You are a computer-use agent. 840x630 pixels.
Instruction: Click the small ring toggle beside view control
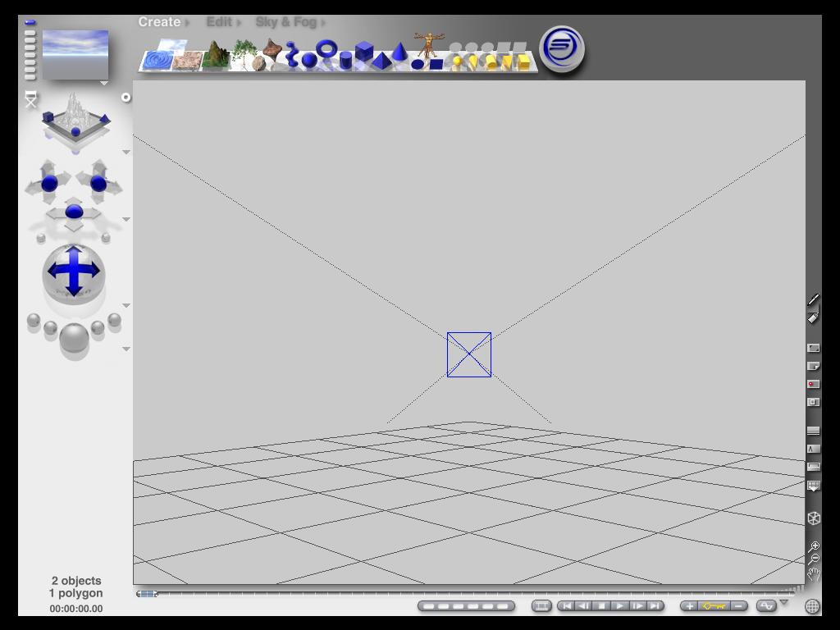(x=126, y=98)
